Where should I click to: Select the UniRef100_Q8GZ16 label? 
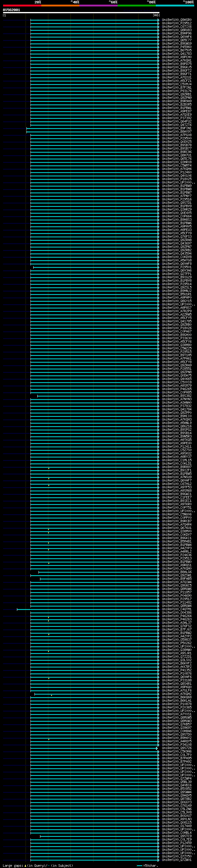coord(176,426)
